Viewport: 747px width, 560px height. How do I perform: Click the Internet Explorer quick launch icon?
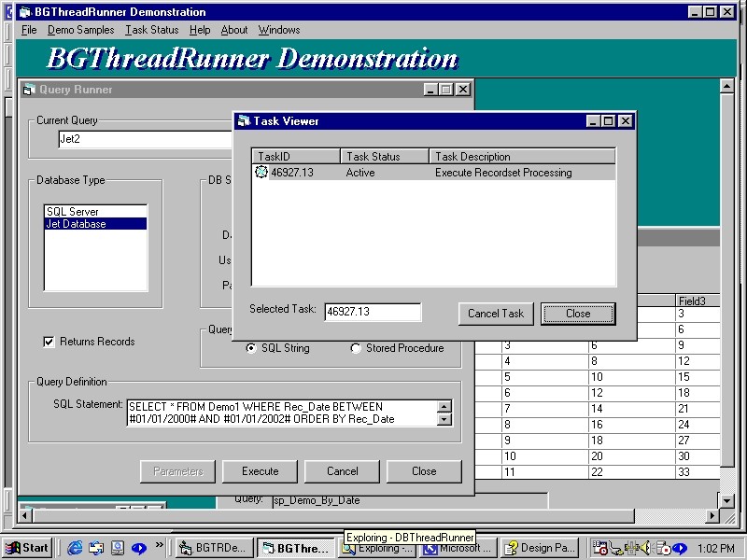click(75, 548)
